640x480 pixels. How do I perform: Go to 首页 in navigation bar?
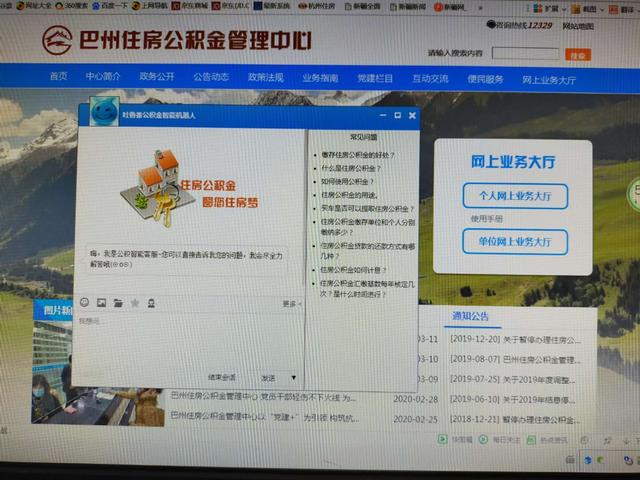pos(58,76)
